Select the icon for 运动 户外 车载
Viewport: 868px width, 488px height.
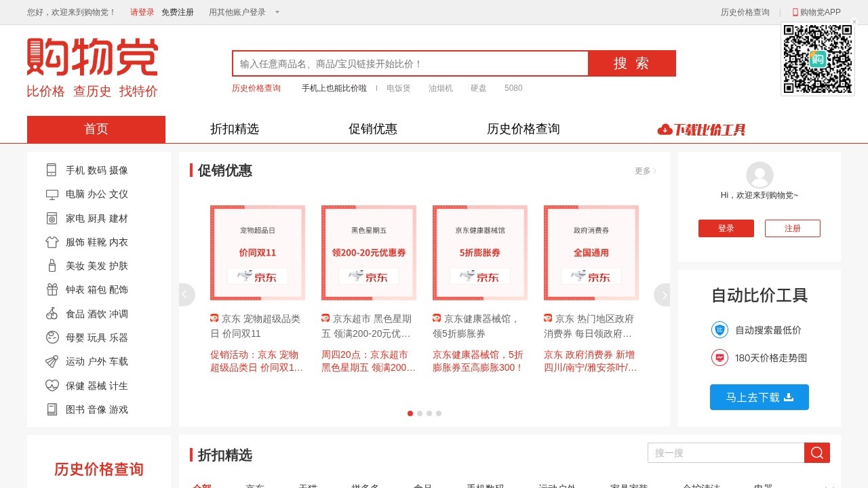(x=52, y=361)
